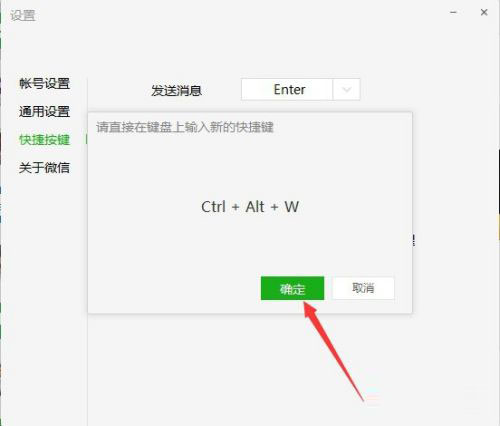This screenshot has height=426, width=500.
Task: Click the chevron icon next to Enter
Action: pyautogui.click(x=347, y=90)
